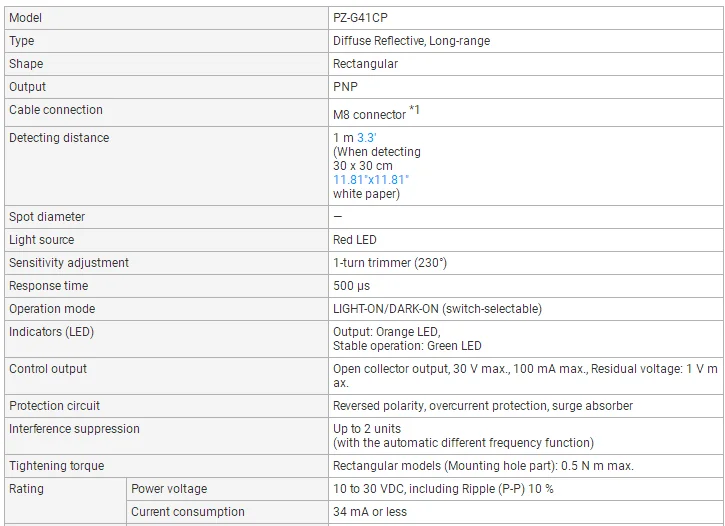
Task: Click the 'Indicators (LED)' label
Action: (x=51, y=332)
